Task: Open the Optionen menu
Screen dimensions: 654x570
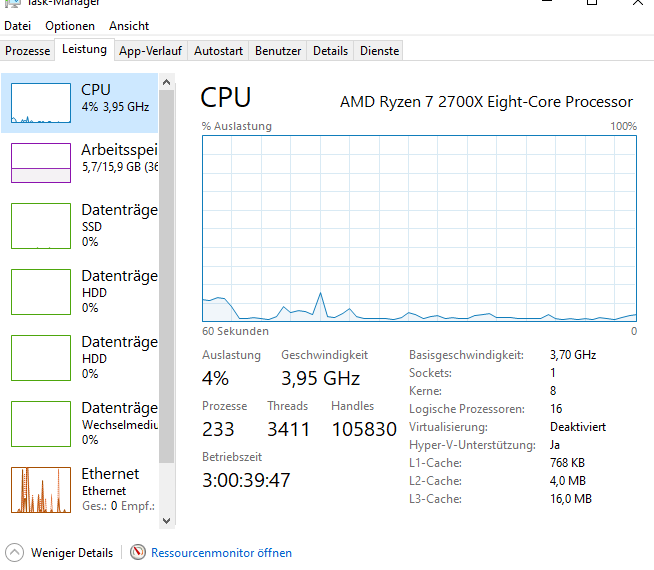Action: point(70,26)
